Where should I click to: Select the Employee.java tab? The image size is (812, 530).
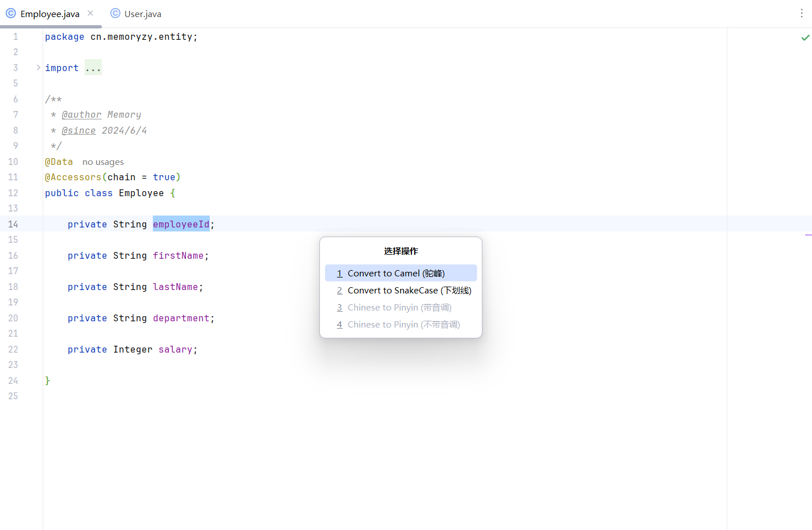coord(50,14)
